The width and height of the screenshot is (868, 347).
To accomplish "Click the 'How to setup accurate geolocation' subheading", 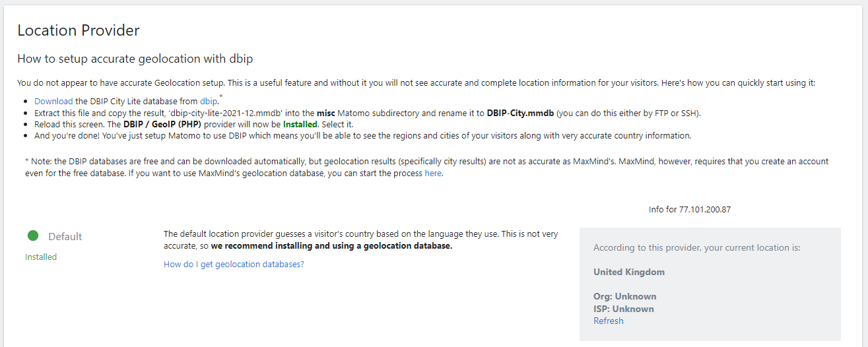I will [x=135, y=59].
